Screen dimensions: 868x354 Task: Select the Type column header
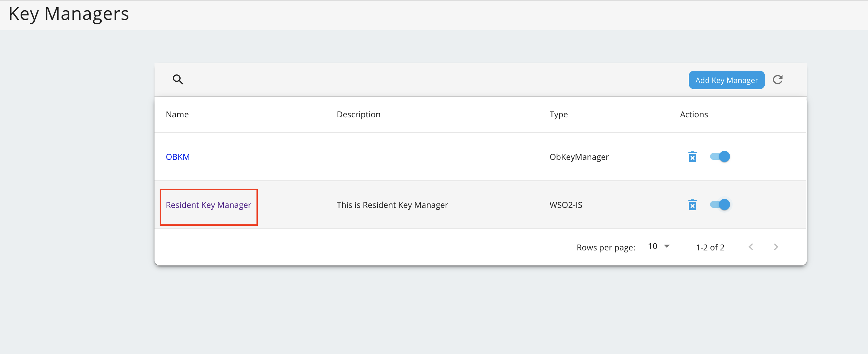[x=559, y=114]
